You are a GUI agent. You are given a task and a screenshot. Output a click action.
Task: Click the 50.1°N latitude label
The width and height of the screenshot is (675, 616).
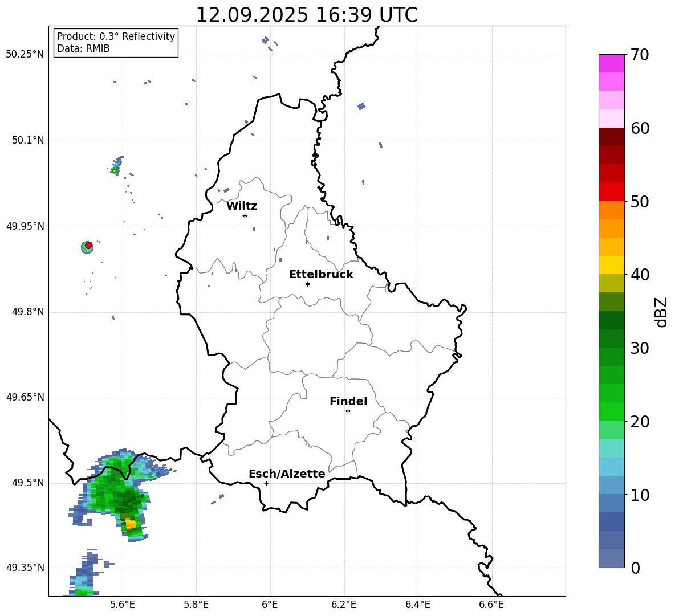(x=28, y=140)
